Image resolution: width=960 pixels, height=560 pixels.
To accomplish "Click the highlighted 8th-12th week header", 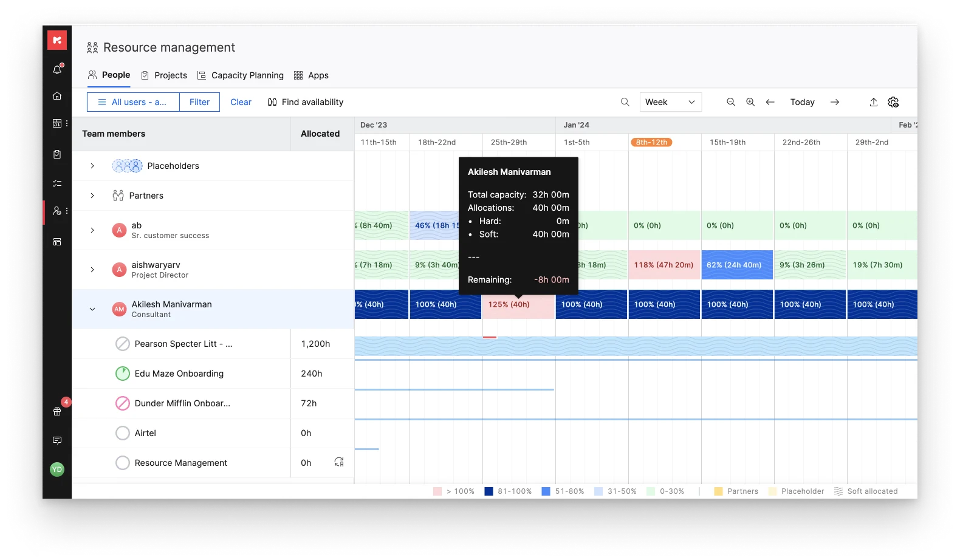I will coord(651,142).
